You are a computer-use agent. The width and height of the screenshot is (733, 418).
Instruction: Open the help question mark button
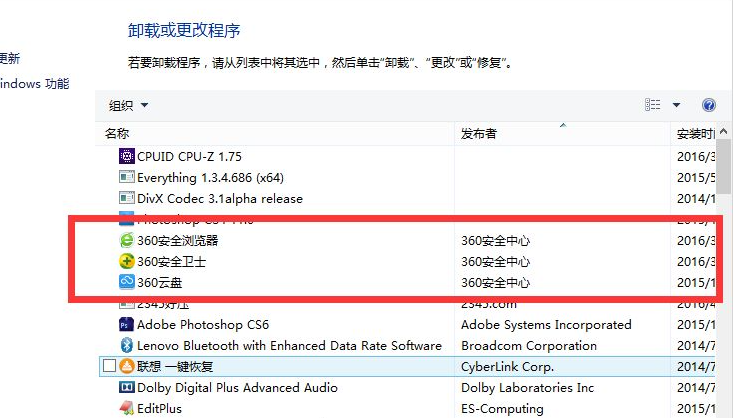tap(709, 105)
